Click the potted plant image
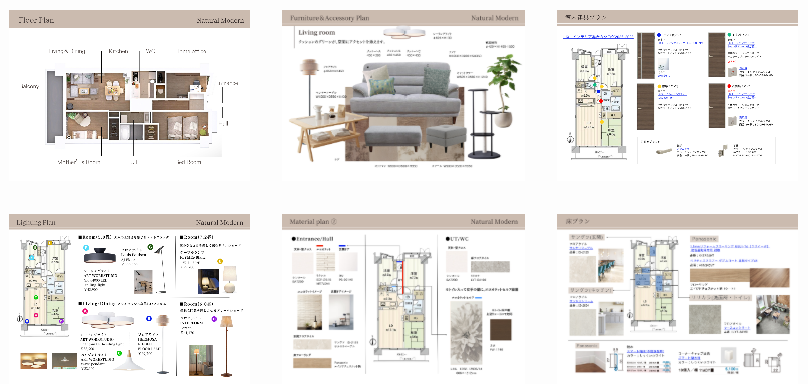Viewport: 808px width, 384px height. tap(503, 90)
